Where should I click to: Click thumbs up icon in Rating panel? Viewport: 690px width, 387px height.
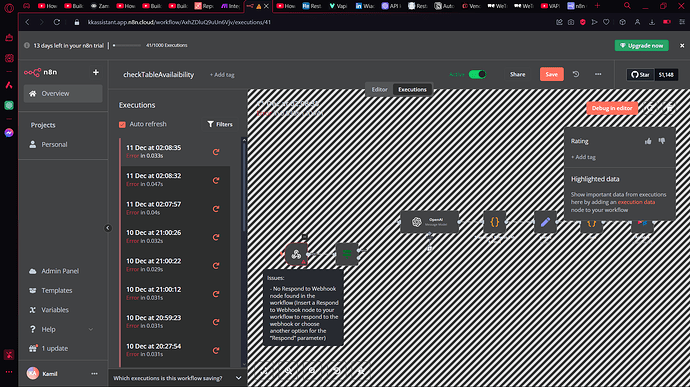click(648, 141)
